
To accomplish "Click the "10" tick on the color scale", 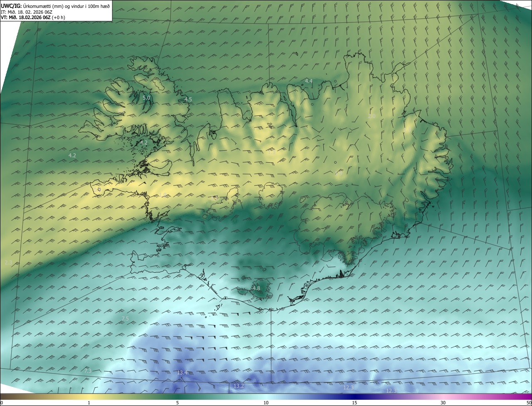I will (x=266, y=403).
